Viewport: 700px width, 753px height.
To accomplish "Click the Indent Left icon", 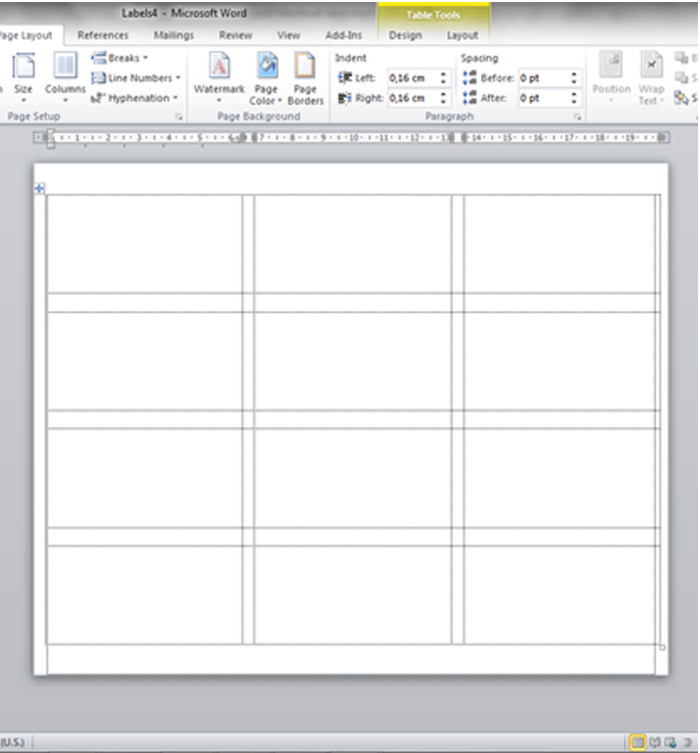I will (345, 78).
